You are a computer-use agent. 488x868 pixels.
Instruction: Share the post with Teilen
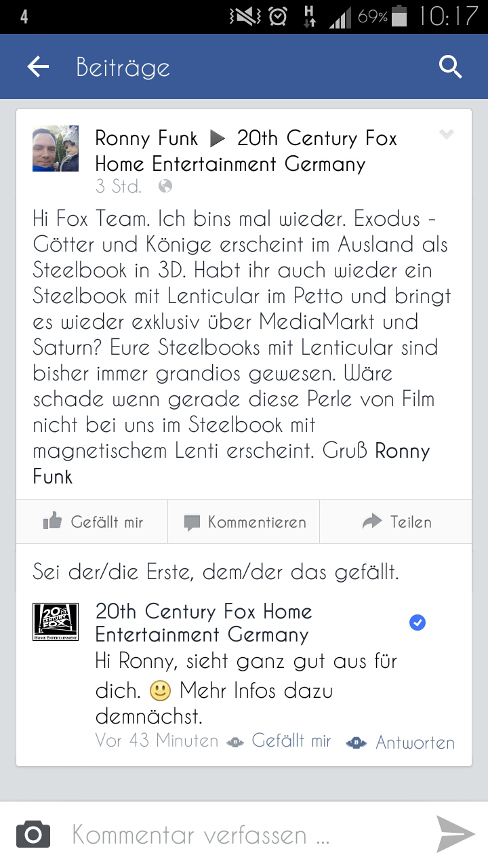coord(396,521)
